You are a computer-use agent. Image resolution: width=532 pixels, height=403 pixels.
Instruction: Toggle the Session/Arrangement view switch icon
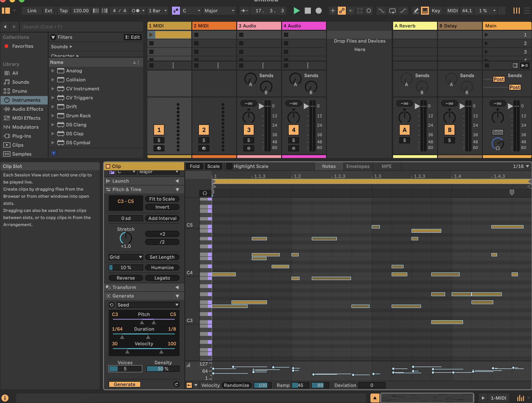point(516,11)
